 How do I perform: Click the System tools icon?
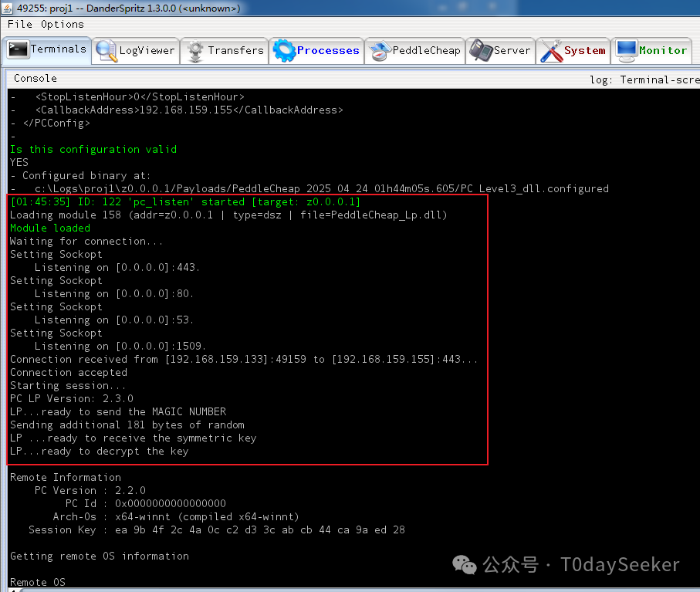pos(551,51)
